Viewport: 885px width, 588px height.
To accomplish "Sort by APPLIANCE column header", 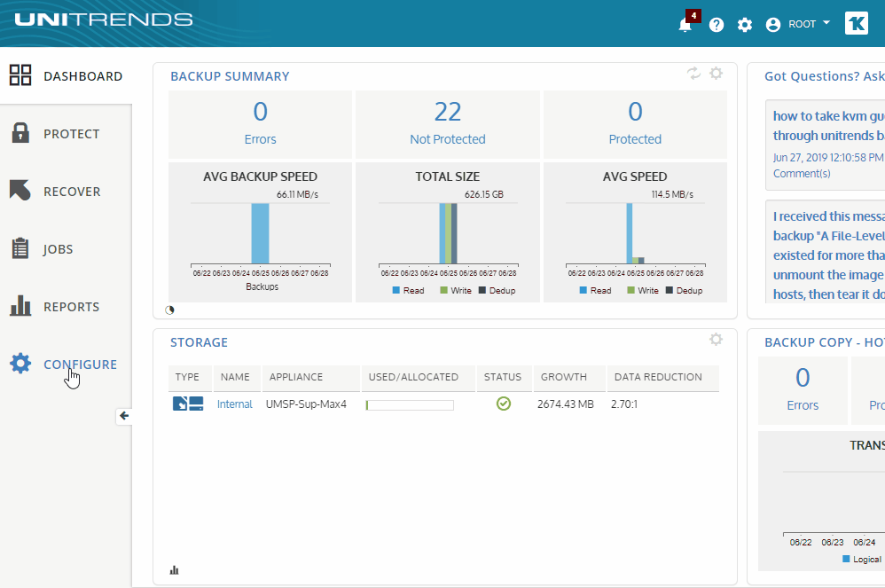I will click(311, 378).
